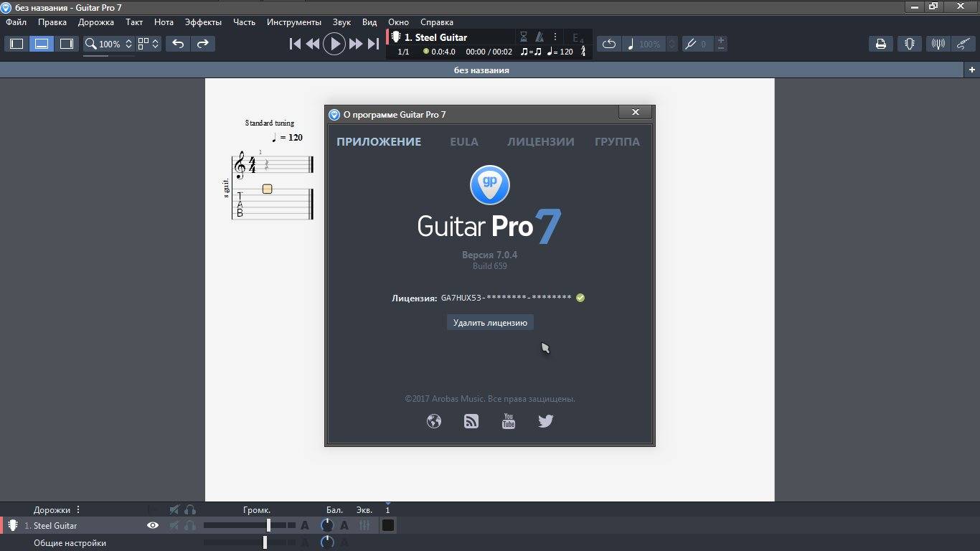Open the line-in guitar cable icon
Screen dimensions: 980x551
coord(963,44)
